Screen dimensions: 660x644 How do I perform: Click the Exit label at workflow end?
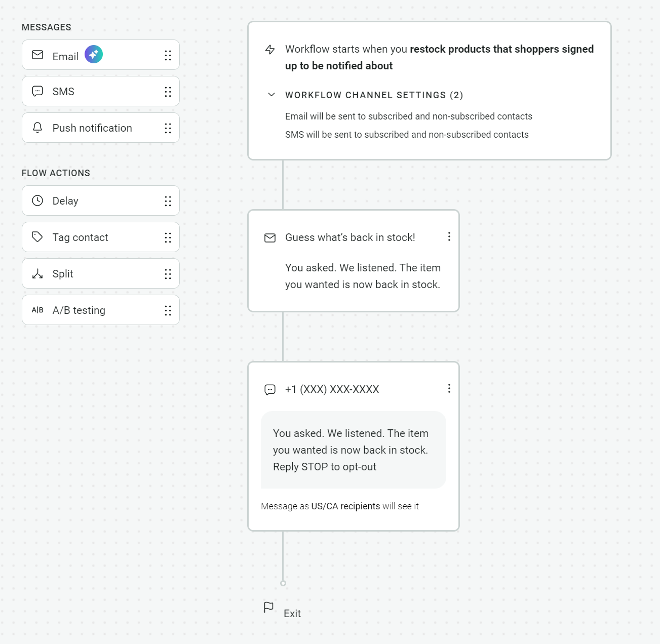click(x=292, y=613)
